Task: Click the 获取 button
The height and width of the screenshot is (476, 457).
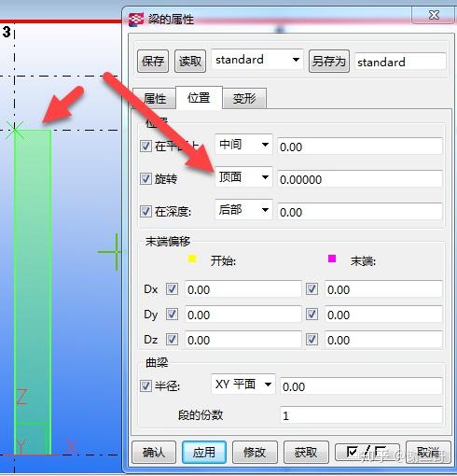Action: tap(306, 452)
